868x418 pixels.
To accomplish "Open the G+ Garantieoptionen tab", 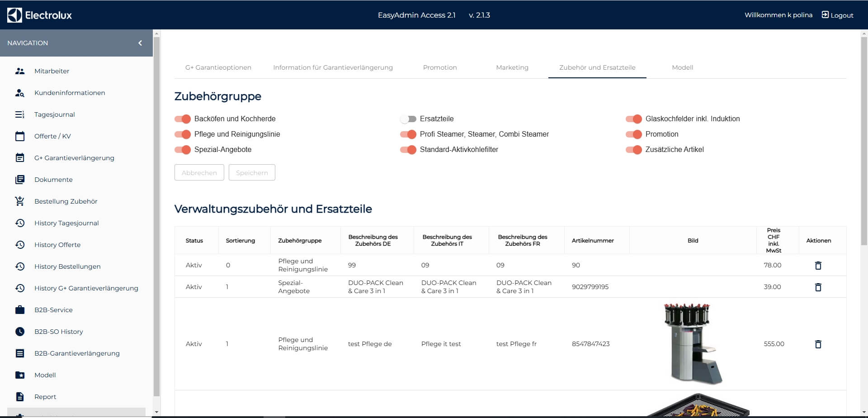I will tap(218, 67).
